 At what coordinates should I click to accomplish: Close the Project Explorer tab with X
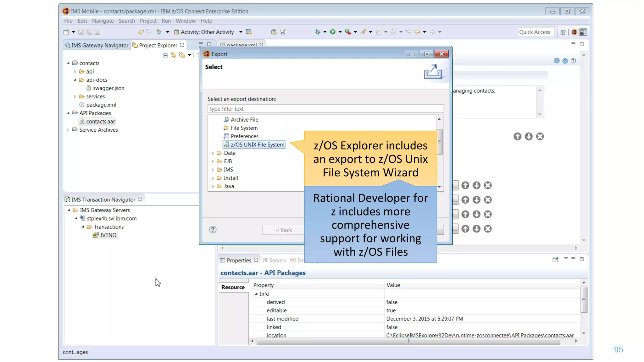[x=182, y=45]
